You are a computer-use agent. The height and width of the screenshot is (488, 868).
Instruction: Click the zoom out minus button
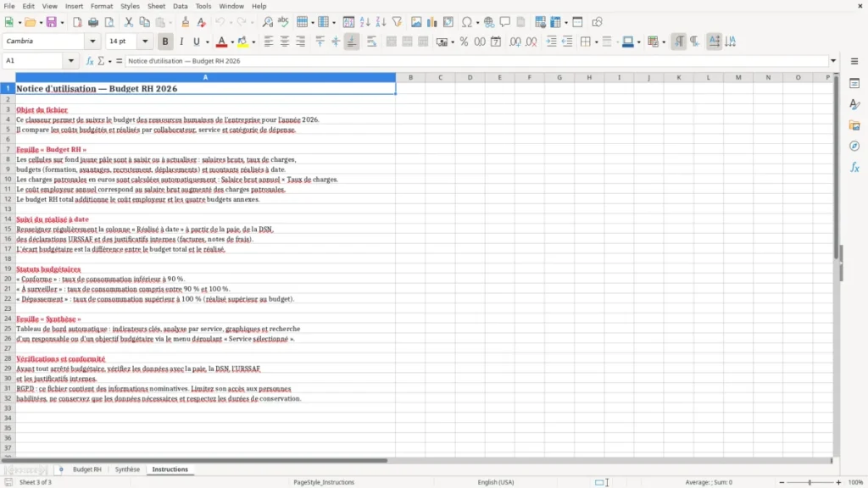pos(782,482)
